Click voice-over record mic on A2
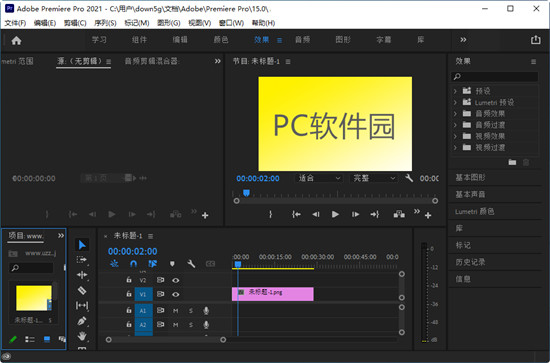Image resolution: width=550 pixels, height=363 pixels. click(206, 325)
